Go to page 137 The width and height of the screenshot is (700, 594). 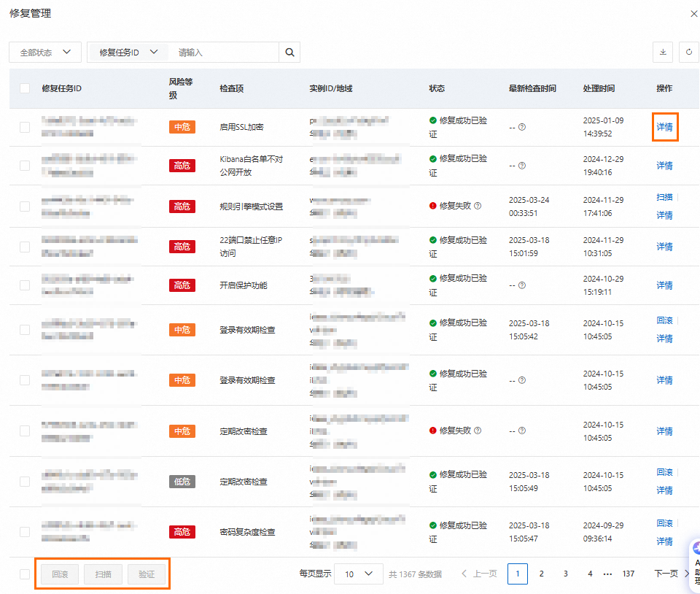click(629, 574)
